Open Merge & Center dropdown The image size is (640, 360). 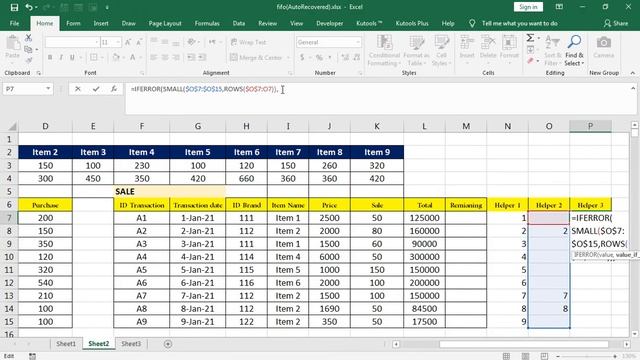pos(289,58)
